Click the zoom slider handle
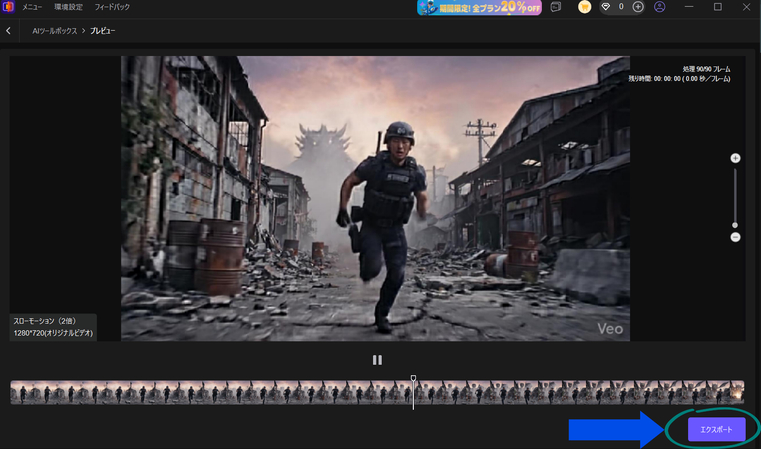Screen dimensions: 761x449 pos(735,225)
